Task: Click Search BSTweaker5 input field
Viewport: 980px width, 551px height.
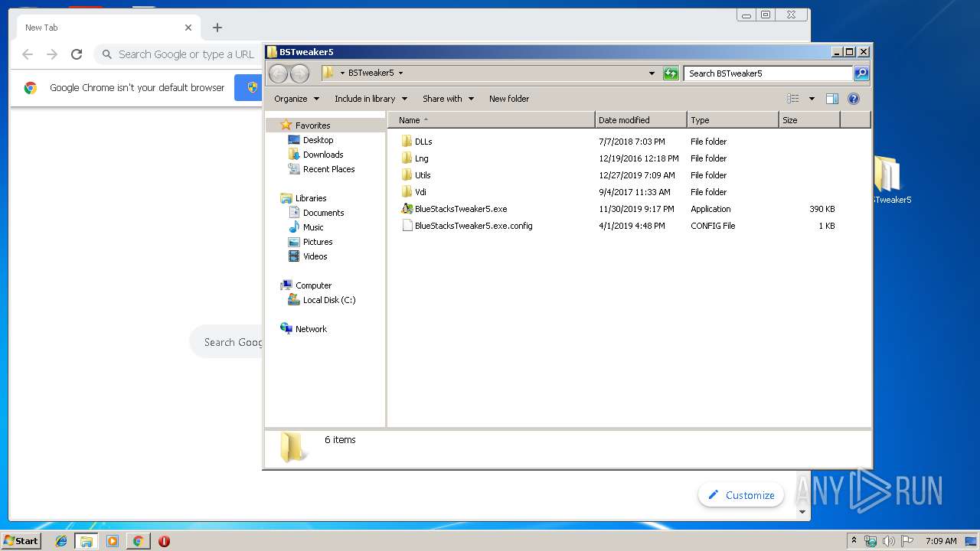Action: (768, 73)
